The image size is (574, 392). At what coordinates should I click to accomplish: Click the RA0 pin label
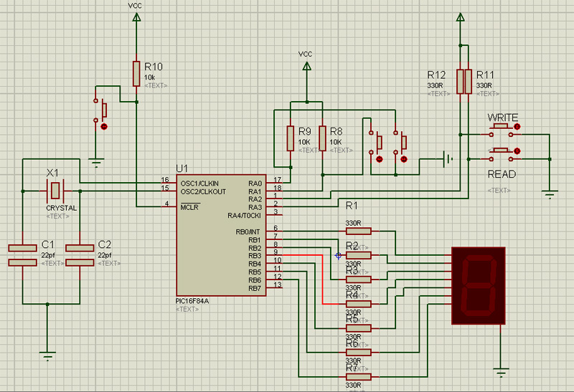pos(255,183)
